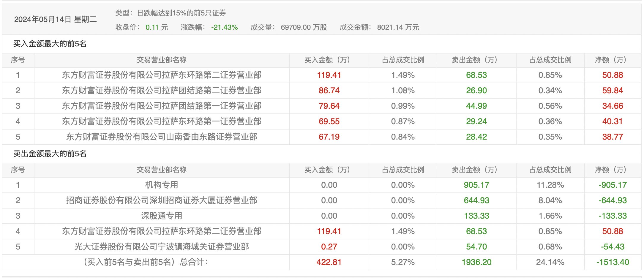This screenshot has width=644, height=278.
Task: Click the trading volume 69709.00 万股
Action: (x=304, y=27)
